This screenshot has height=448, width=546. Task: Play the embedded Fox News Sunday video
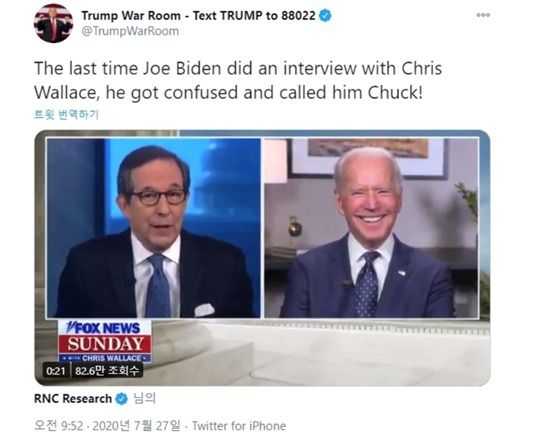[x=262, y=258]
